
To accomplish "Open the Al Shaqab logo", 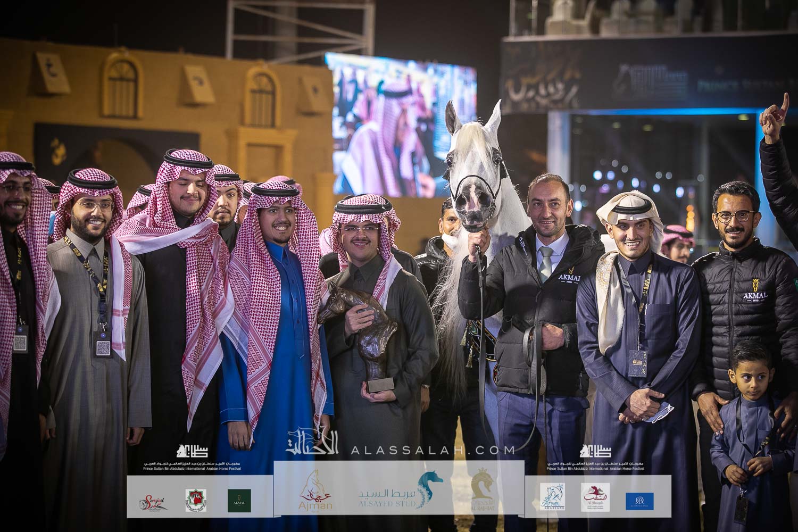I will (595, 497).
